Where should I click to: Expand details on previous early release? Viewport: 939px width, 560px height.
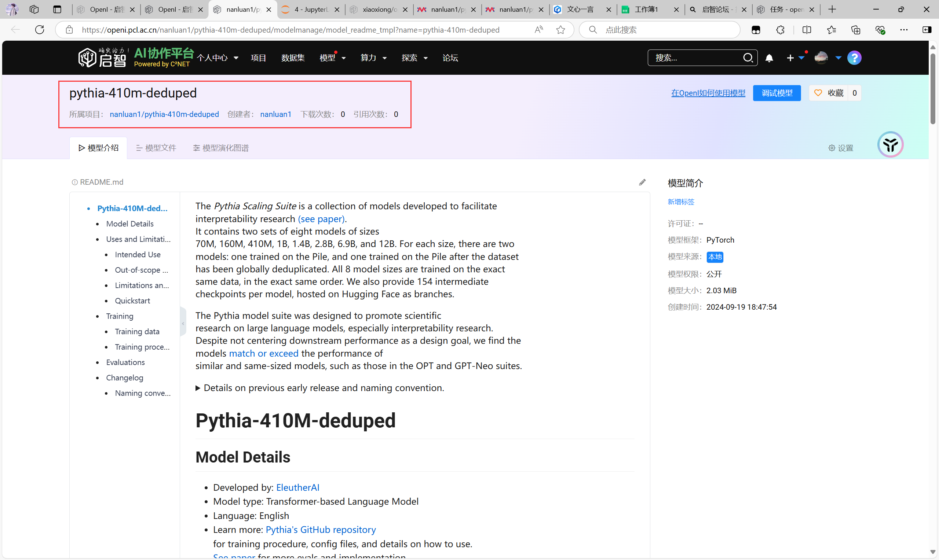(x=320, y=388)
